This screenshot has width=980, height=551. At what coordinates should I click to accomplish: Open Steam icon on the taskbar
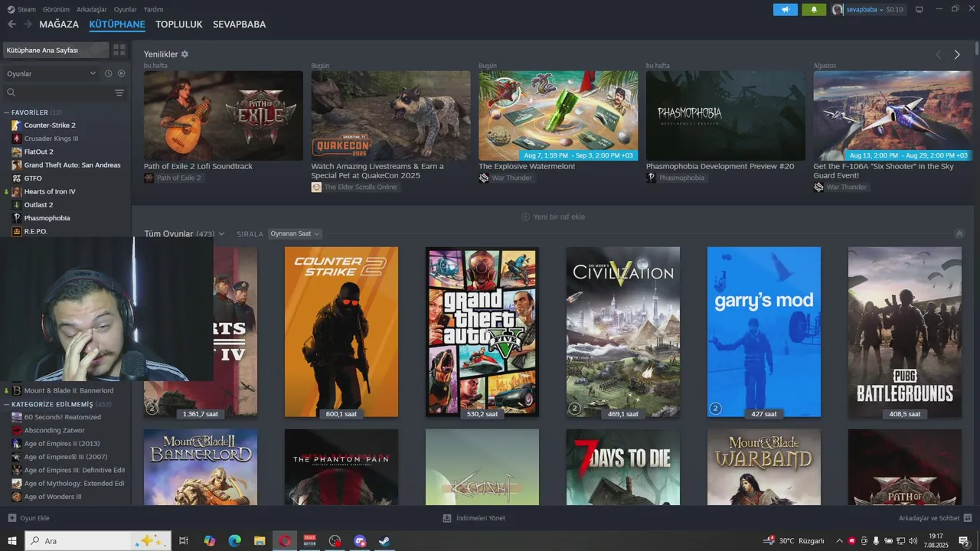[x=384, y=541]
